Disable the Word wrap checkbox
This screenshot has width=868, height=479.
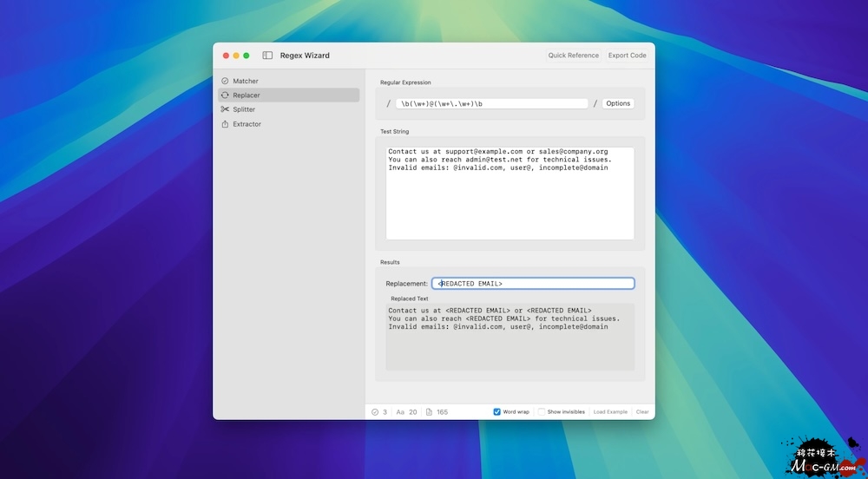(x=497, y=412)
